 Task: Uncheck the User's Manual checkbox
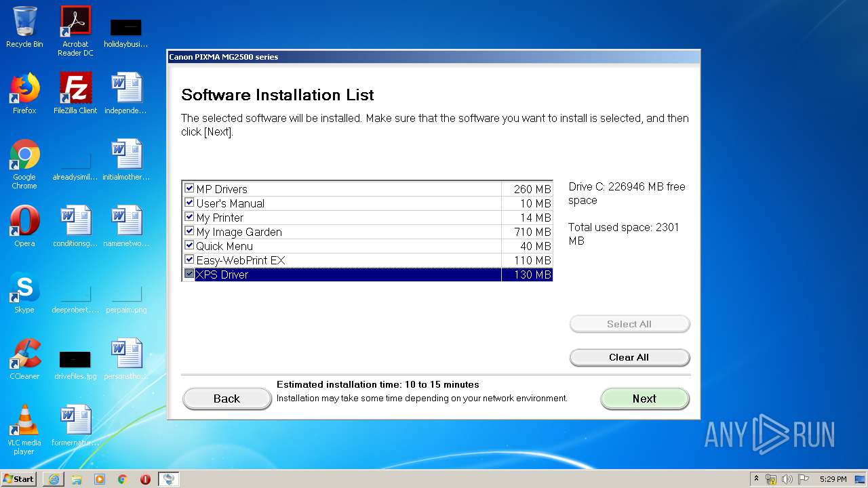coord(189,203)
